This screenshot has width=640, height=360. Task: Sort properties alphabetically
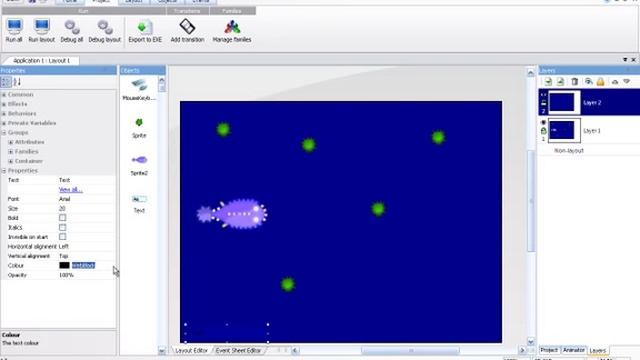[x=17, y=82]
